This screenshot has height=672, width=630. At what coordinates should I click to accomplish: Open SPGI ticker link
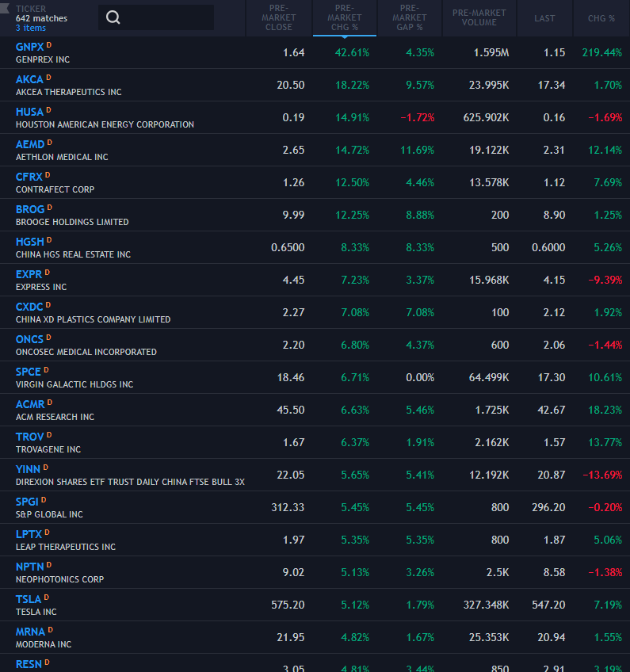tap(27, 502)
